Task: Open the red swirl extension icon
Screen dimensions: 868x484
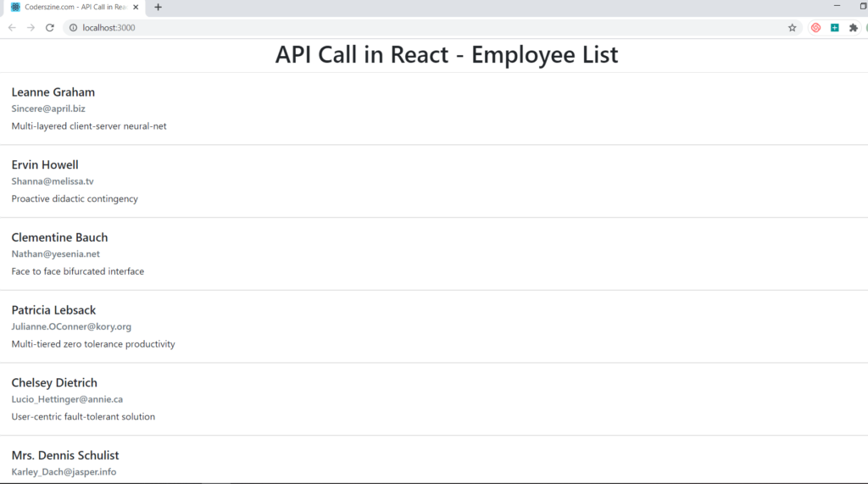Action: (x=816, y=28)
